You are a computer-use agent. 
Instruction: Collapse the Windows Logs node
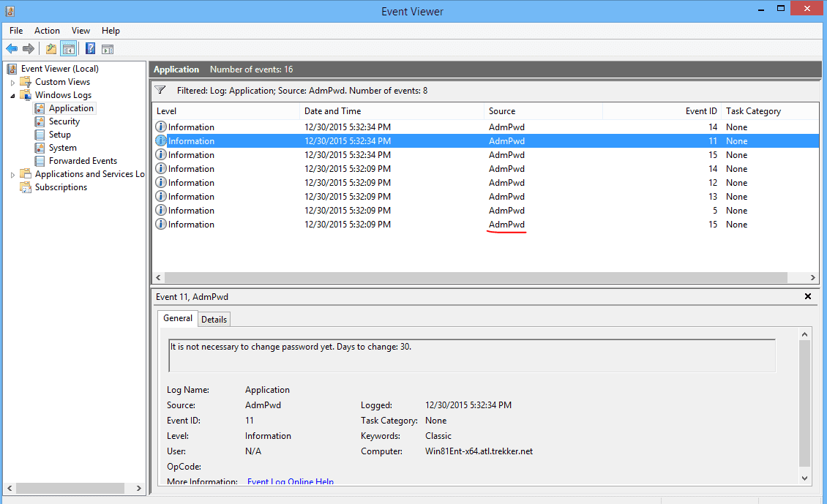point(12,95)
